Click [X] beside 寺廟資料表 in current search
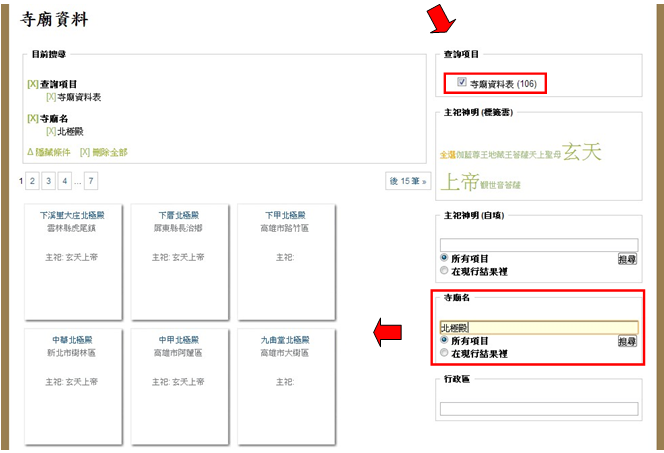 pos(51,97)
